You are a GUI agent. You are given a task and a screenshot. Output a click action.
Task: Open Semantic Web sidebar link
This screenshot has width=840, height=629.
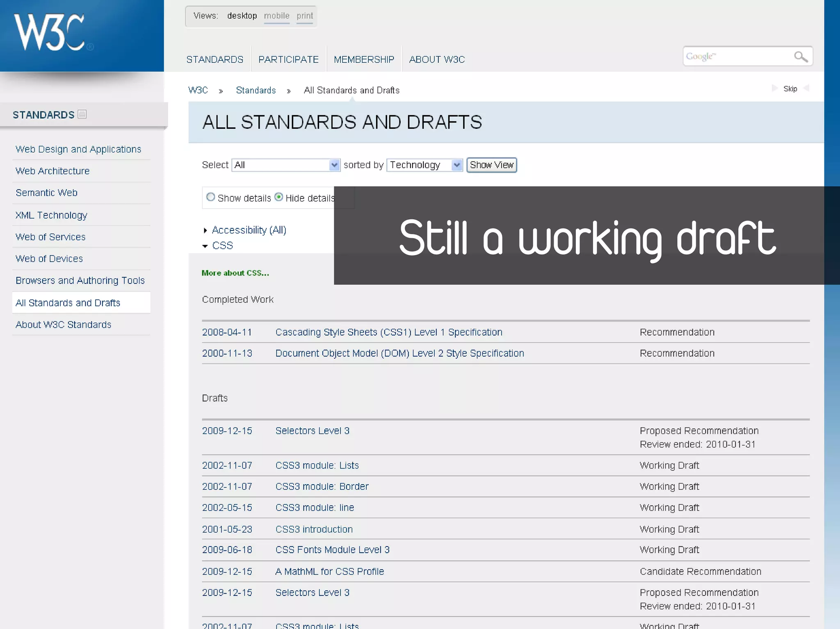tap(46, 193)
